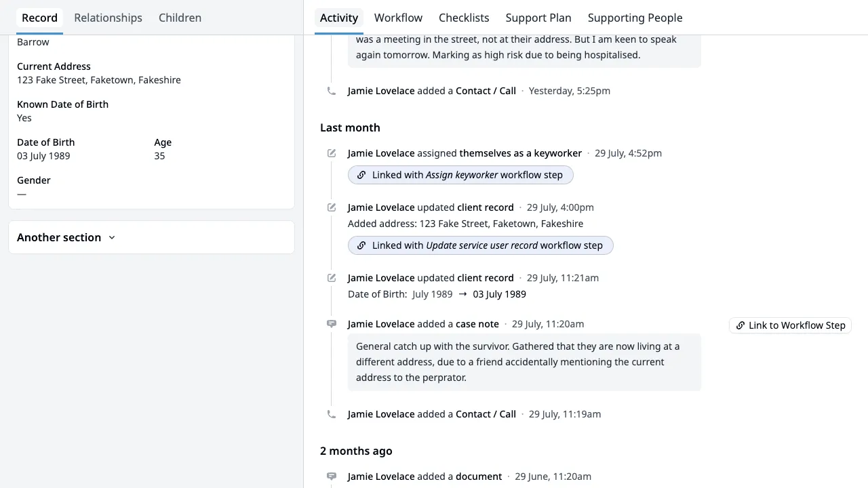
Task: Click phone icon beside 29 July 11:19am call
Action: coord(331,414)
